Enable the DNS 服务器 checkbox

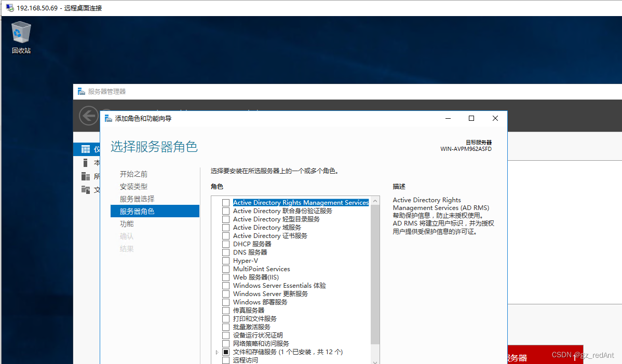(226, 253)
